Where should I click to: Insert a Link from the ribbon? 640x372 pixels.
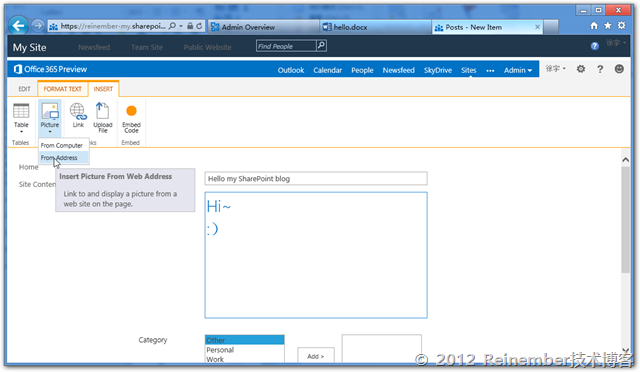[78, 116]
